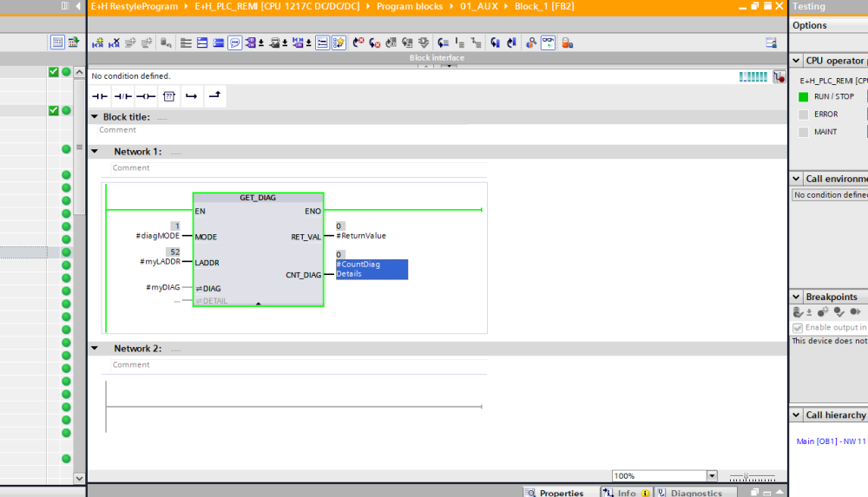Toggle monitoring with the glasses icon
868x497 pixels.
548,43
